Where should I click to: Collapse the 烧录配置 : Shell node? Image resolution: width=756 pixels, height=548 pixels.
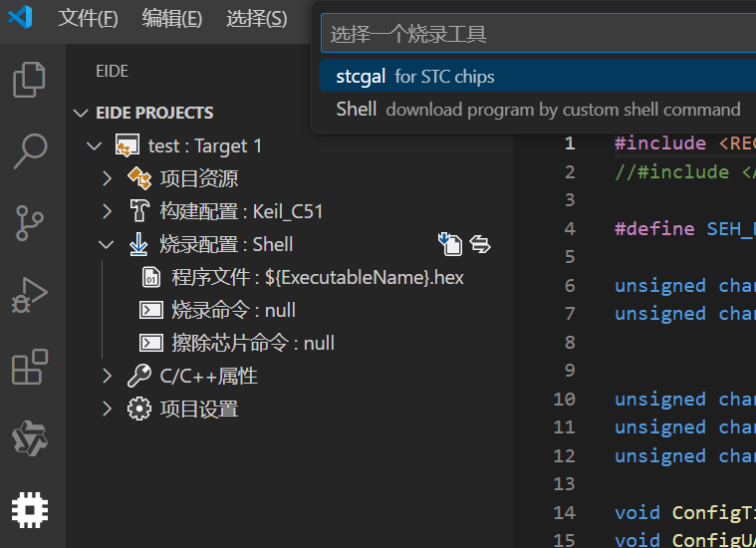click(x=106, y=244)
